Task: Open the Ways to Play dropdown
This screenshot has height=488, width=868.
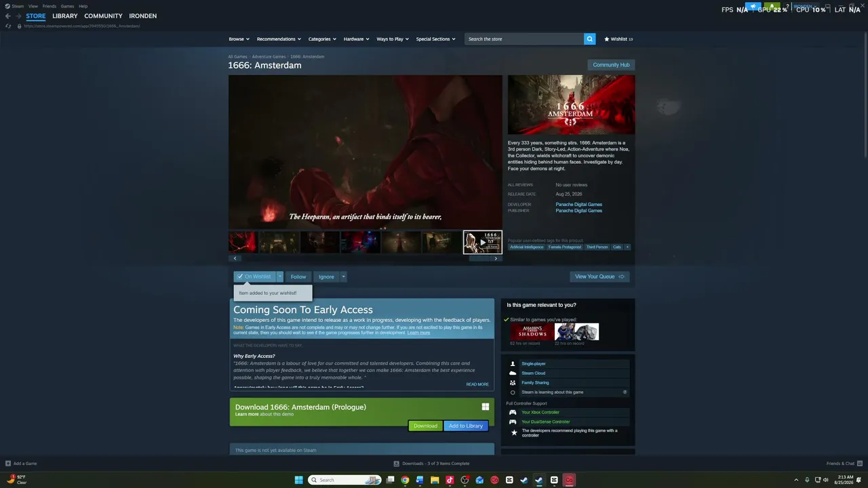Action: point(393,39)
